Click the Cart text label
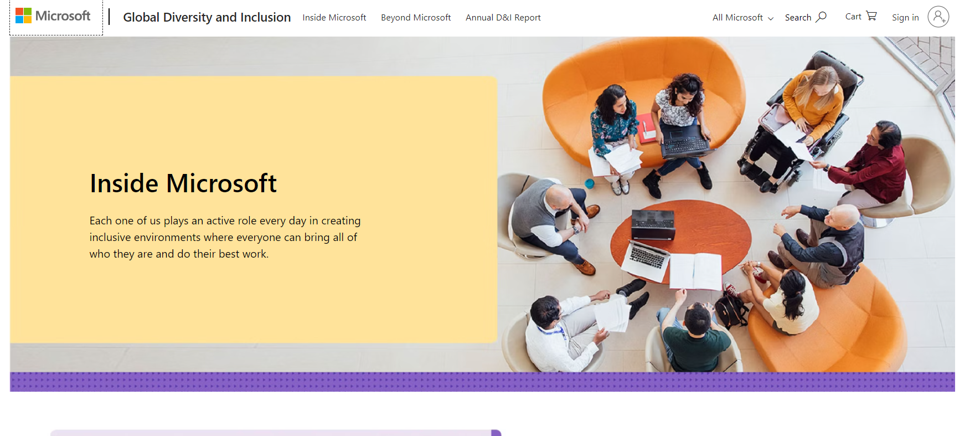980x436 pixels. [853, 17]
